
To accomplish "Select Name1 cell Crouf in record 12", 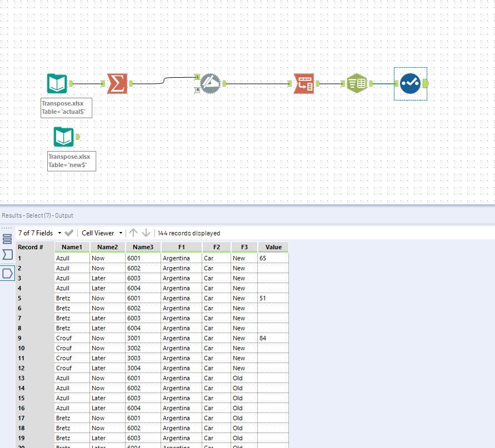I will (x=72, y=368).
